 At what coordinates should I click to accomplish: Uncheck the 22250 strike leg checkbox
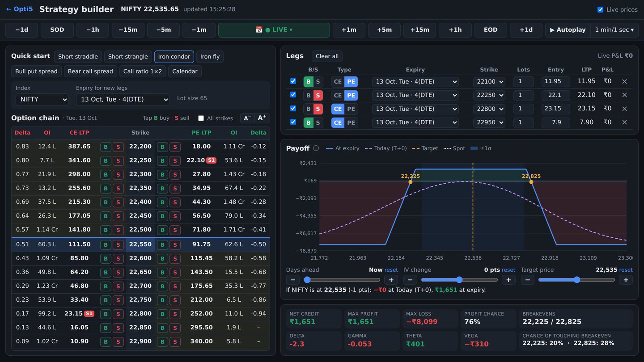pos(293,95)
